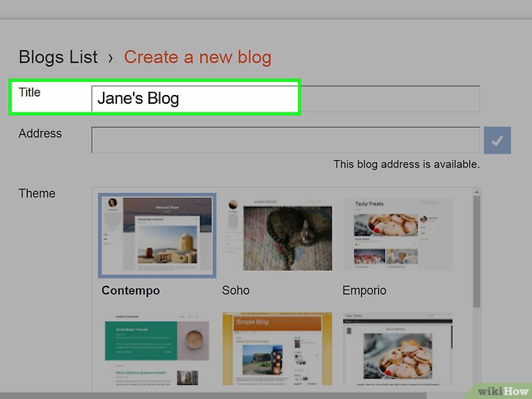Click the Create a new blog heading

click(197, 57)
